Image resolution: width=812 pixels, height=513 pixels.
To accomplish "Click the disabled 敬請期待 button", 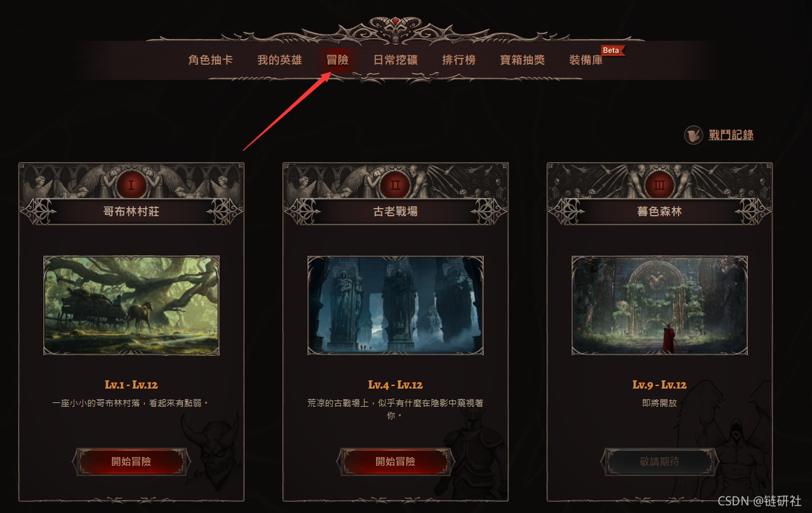I will click(x=660, y=462).
